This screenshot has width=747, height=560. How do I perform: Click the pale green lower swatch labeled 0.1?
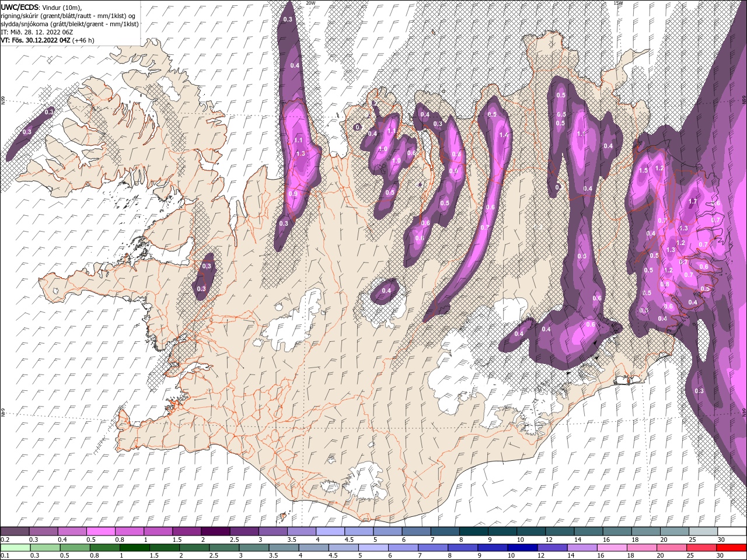click(15, 547)
